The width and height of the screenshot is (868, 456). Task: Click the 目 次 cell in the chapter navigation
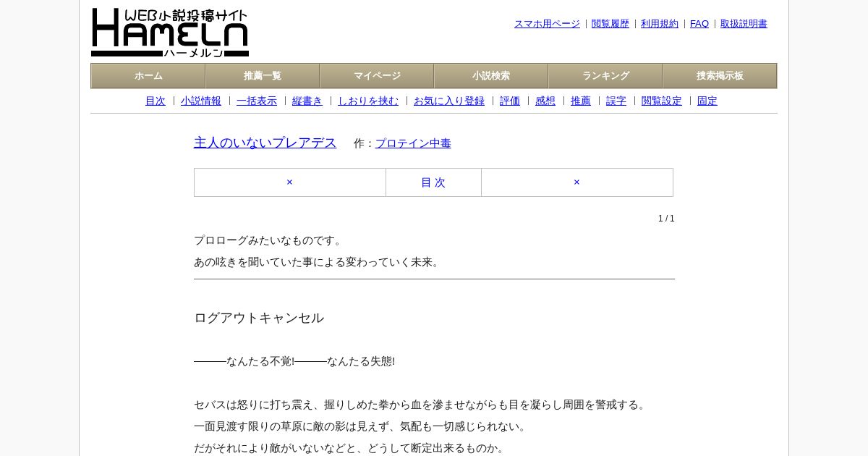[433, 182]
